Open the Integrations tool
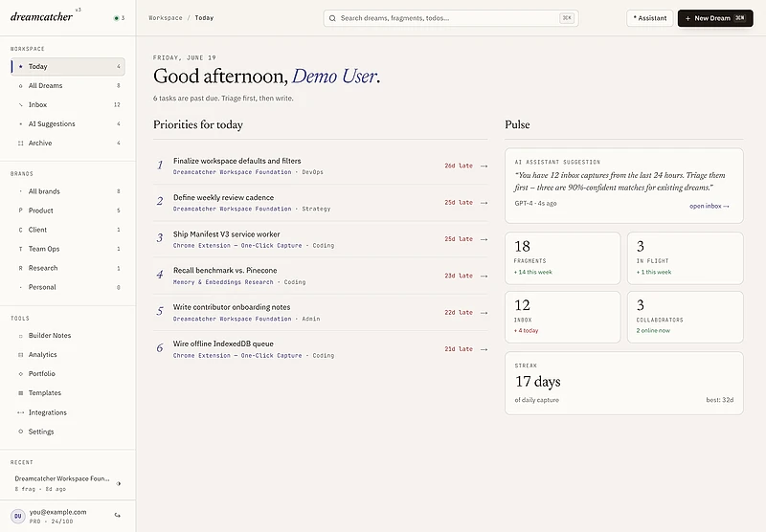The image size is (766, 532). coord(67,412)
